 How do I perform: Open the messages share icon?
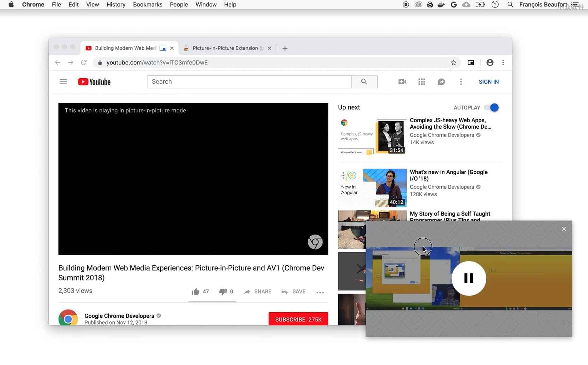tap(441, 82)
